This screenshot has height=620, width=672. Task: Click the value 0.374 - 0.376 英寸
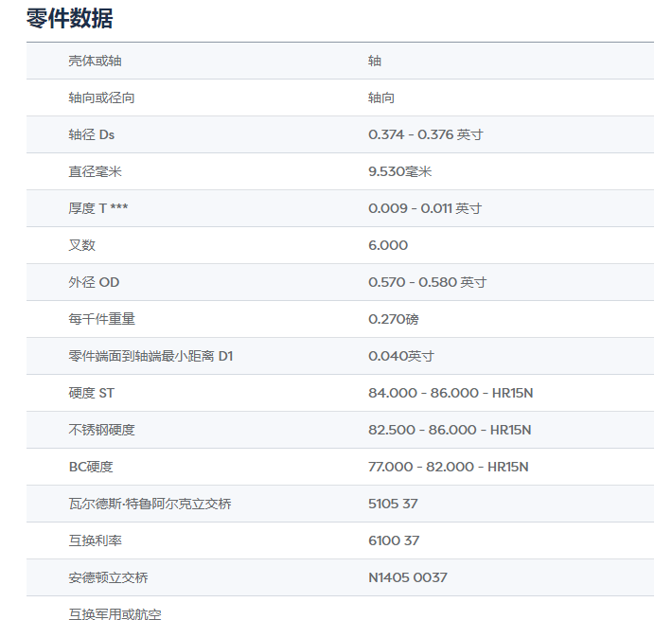(x=425, y=134)
